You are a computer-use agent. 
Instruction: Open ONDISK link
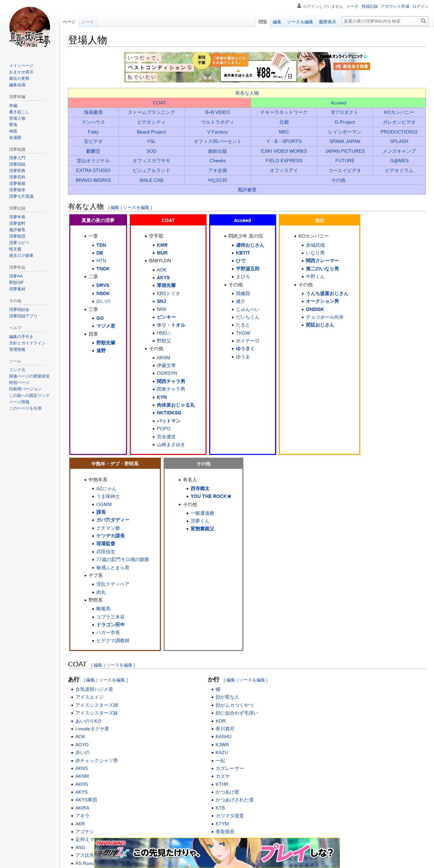click(x=315, y=309)
